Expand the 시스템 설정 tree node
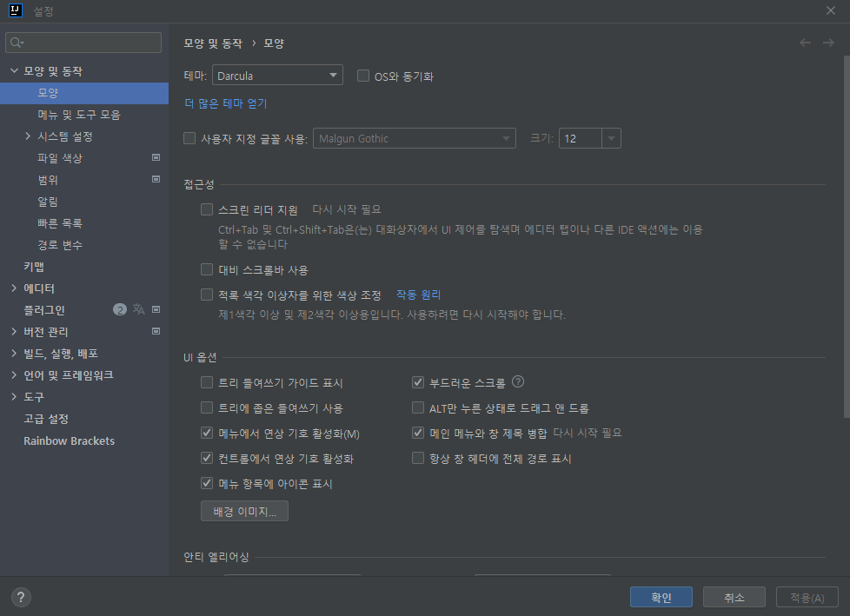 28,136
